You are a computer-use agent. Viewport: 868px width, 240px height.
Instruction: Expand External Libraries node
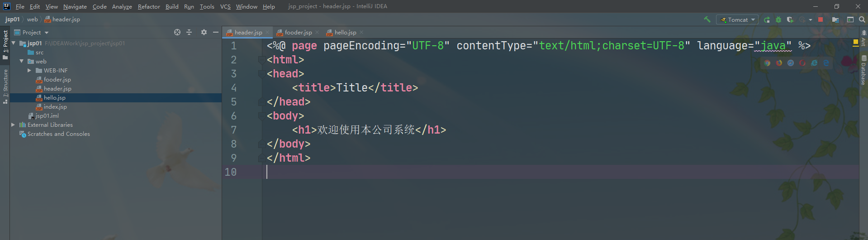14,125
